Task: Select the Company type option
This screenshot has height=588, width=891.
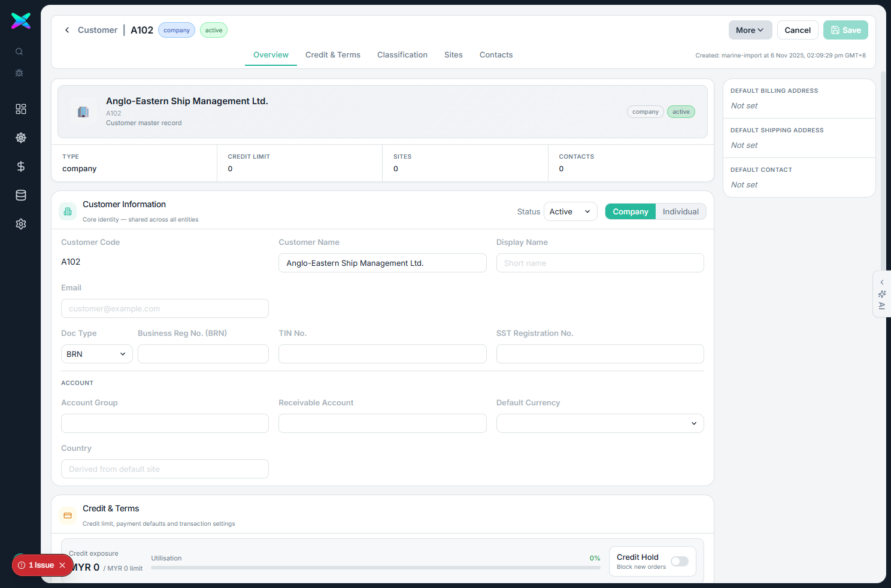Action: pyautogui.click(x=631, y=211)
